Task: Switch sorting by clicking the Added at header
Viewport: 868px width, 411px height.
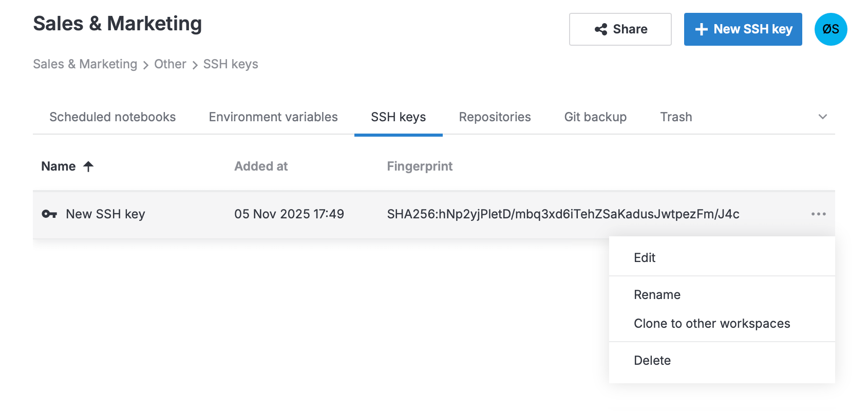Action: [261, 166]
